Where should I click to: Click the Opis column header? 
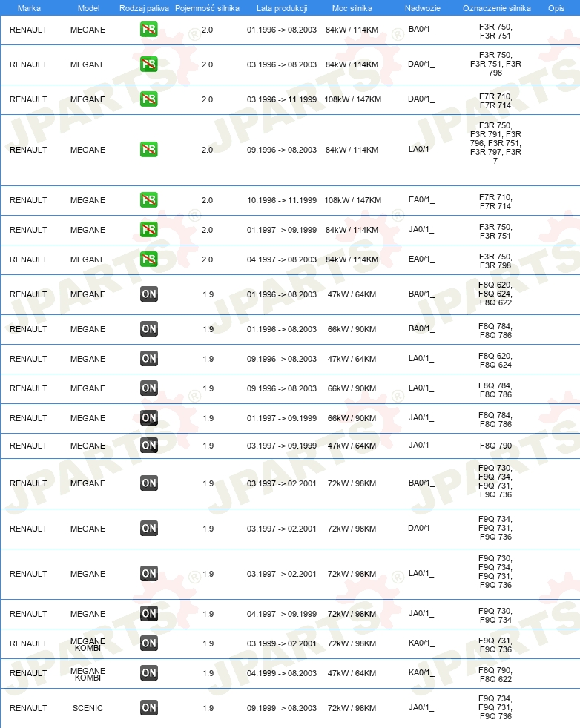[x=556, y=8]
